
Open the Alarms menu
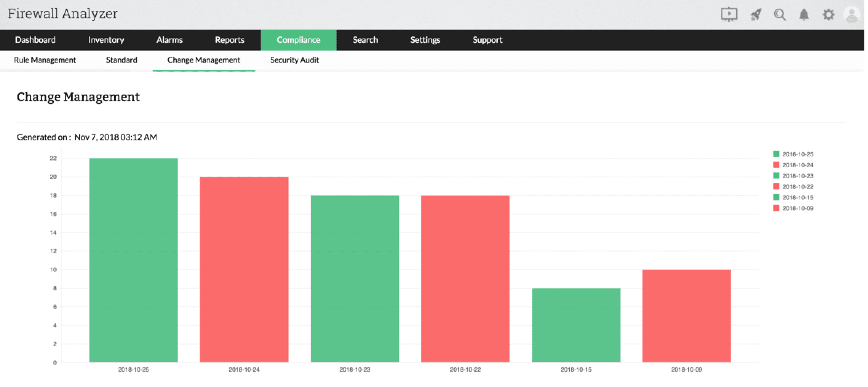(169, 40)
